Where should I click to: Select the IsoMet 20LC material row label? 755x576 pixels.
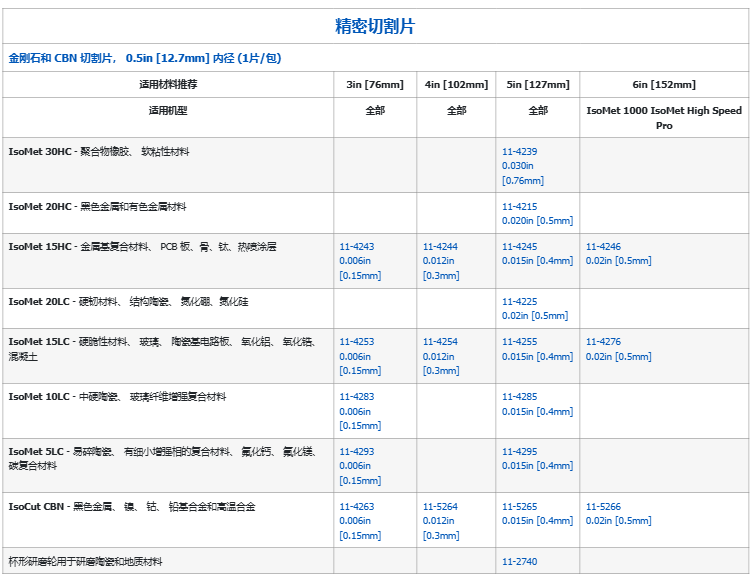coord(129,301)
